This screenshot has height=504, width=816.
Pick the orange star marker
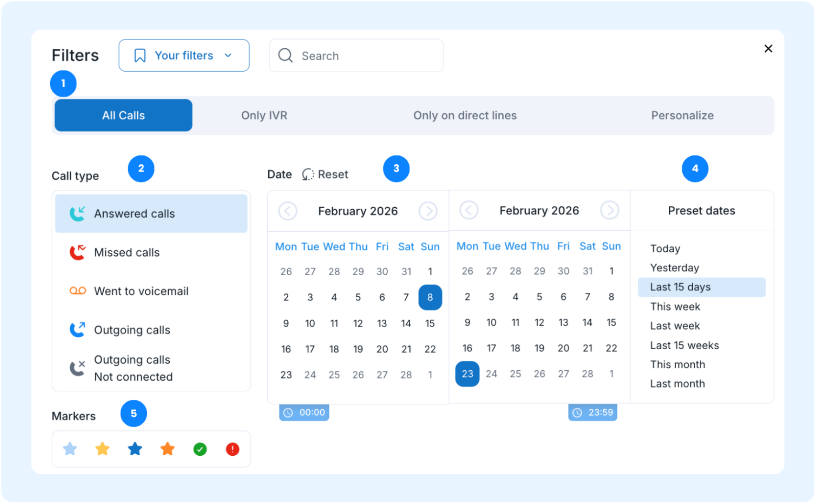167,449
